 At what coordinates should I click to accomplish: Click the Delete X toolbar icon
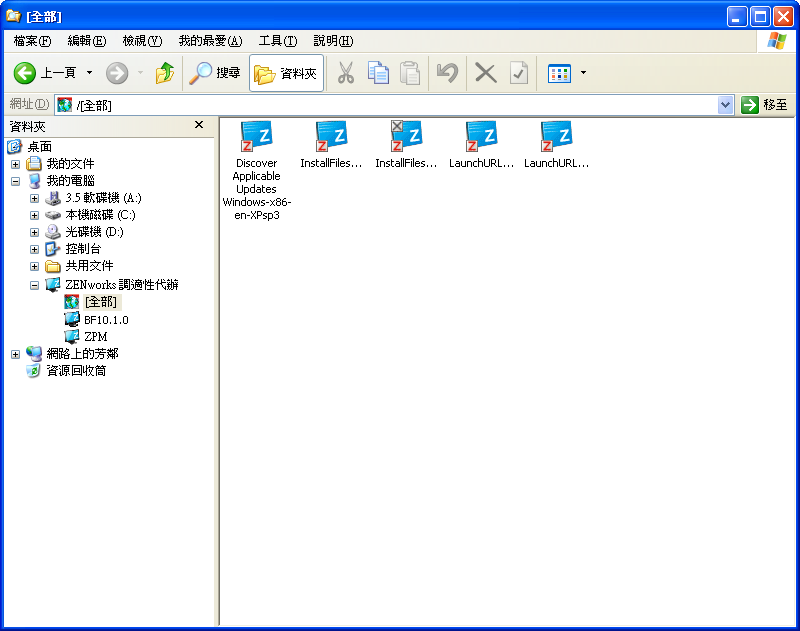484,73
